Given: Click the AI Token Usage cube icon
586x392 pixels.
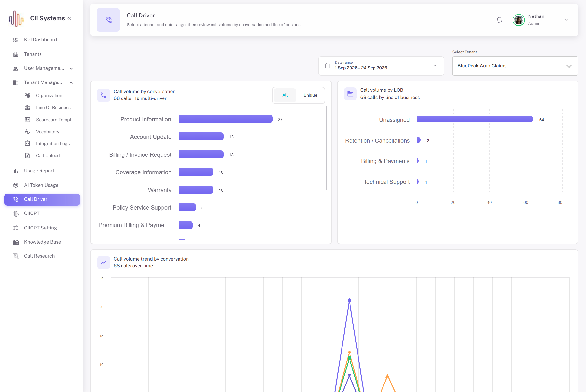Looking at the screenshot, I should pos(16,185).
